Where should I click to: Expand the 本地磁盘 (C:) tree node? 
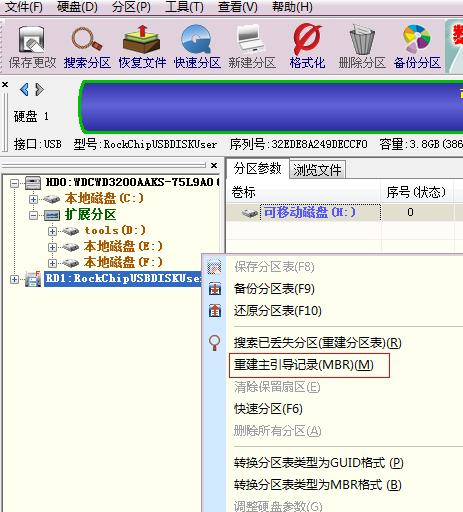click(x=33, y=199)
